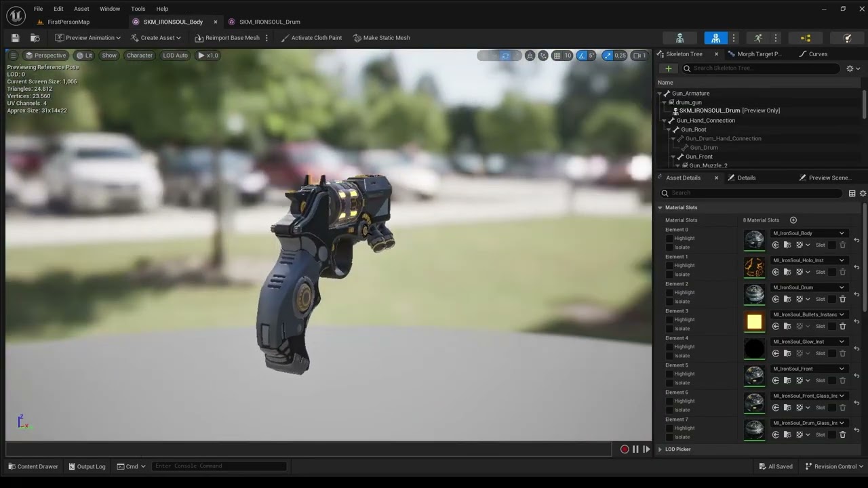Image resolution: width=868 pixels, height=488 pixels.
Task: Collapse the Gun_Front bone node
Action: pyautogui.click(x=673, y=157)
